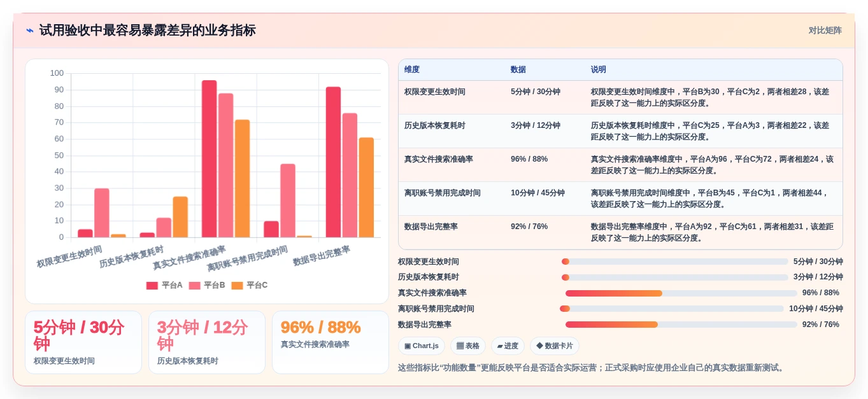The width and height of the screenshot is (868, 399).
Task: Click the 数据导出完整率 row description text
Action: coord(712,232)
